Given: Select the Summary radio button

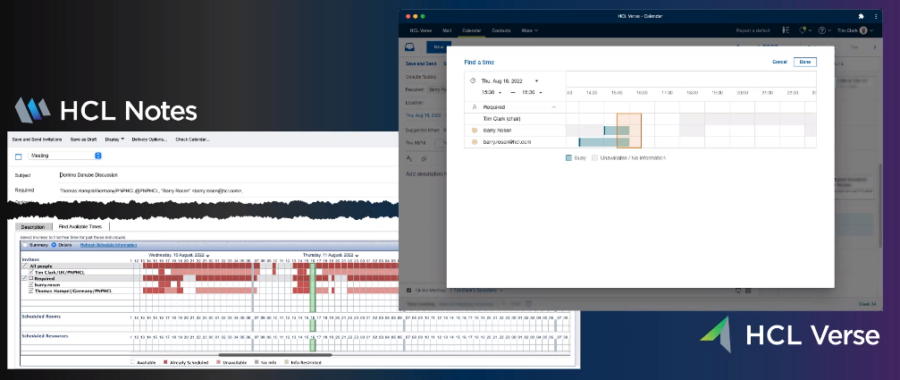Looking at the screenshot, I should pos(25,245).
